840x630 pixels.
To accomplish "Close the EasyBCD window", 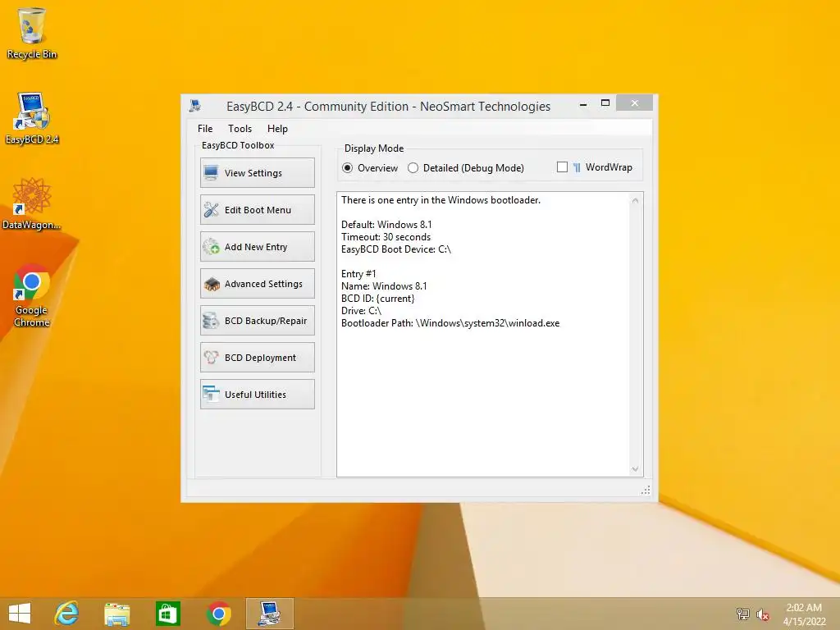I will 634,103.
